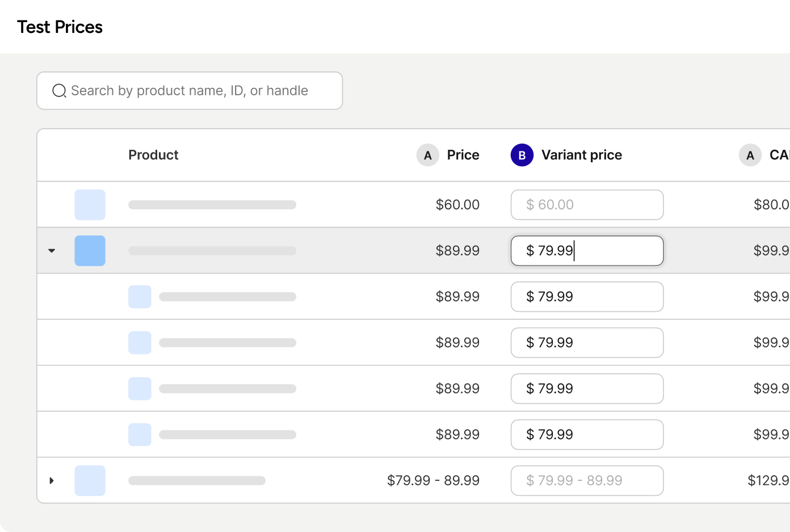
Task: Focus the product search field
Action: coord(199,91)
